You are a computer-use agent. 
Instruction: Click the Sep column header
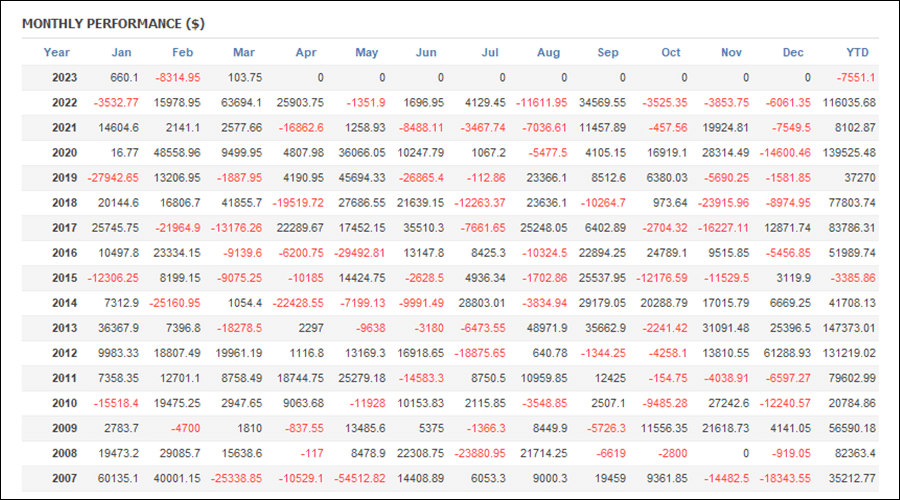coord(608,52)
